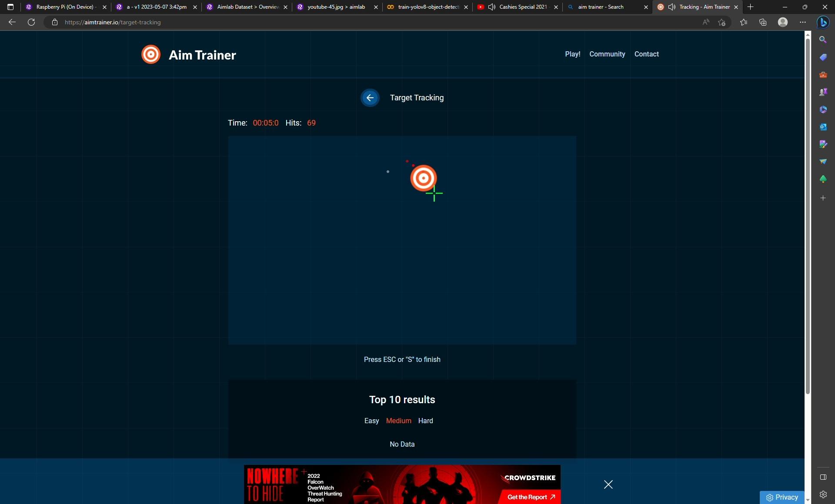Click the scrollbar down arrow

tap(808, 500)
